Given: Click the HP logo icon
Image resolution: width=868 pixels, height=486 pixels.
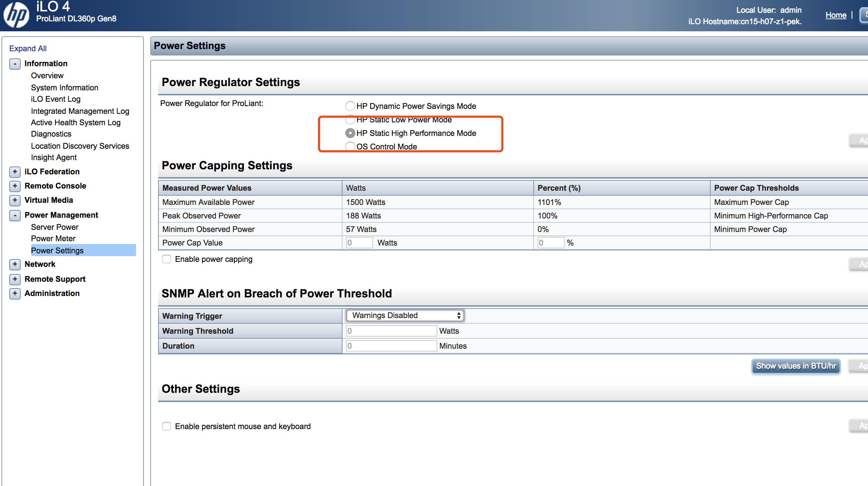Looking at the screenshot, I should (x=16, y=15).
